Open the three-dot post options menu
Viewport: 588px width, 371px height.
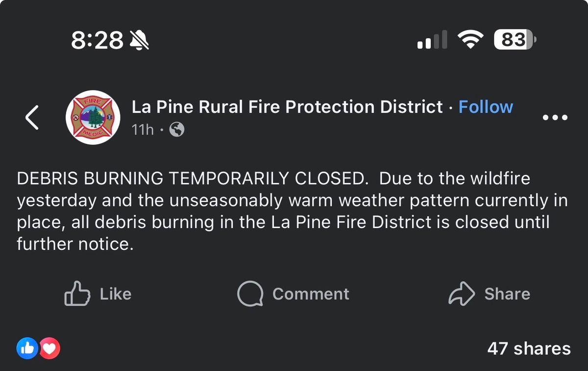(556, 117)
